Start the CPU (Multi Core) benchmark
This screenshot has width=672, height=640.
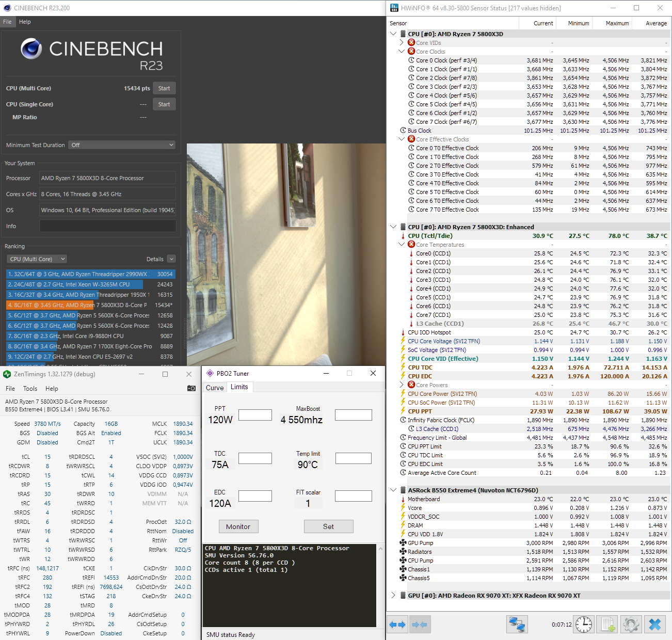click(164, 88)
